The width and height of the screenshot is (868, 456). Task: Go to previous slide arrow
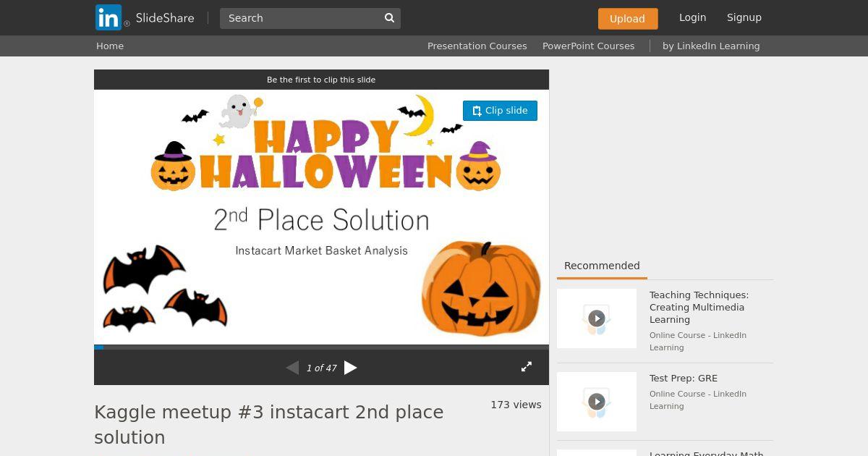coord(292,368)
